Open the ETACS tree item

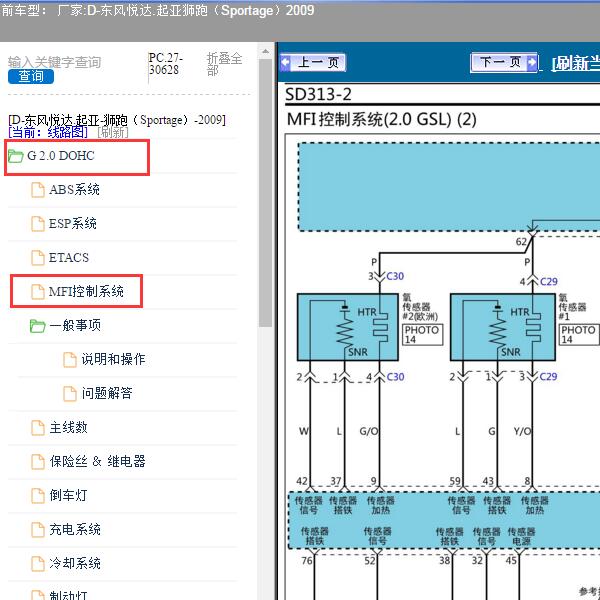pyautogui.click(x=68, y=258)
